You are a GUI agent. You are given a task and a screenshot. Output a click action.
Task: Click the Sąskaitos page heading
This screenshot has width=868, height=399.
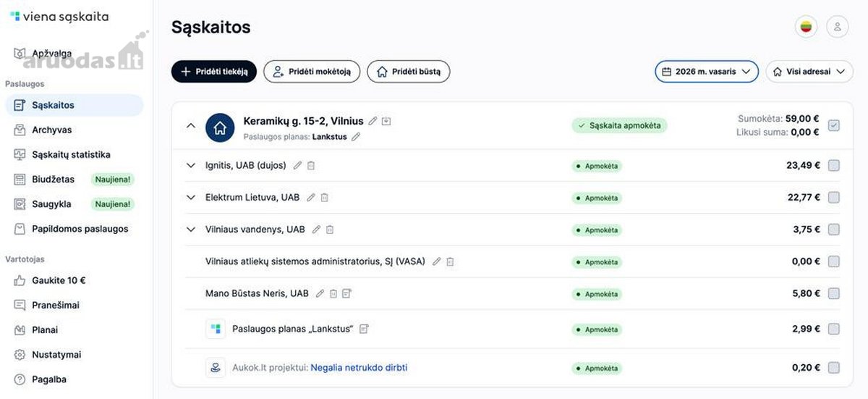tap(211, 28)
